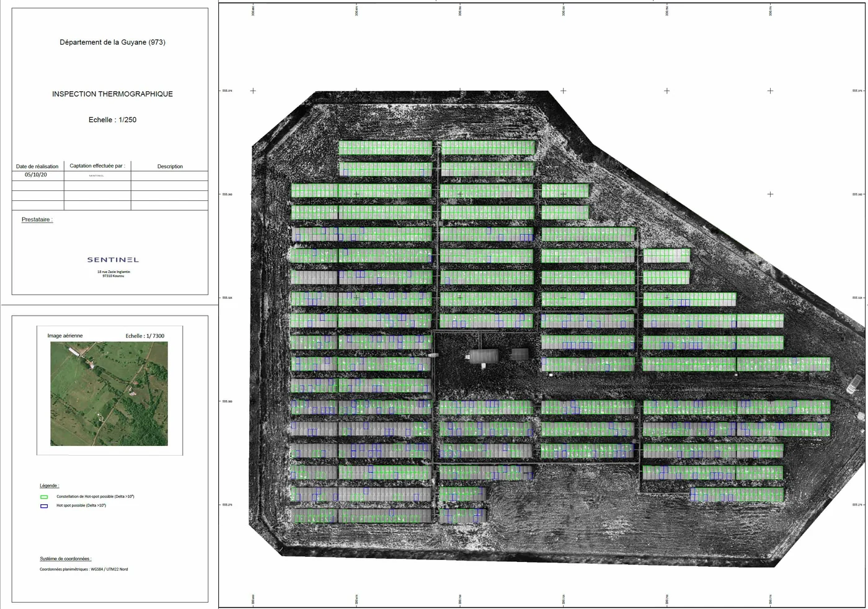Image resolution: width=868 pixels, height=609 pixels.
Task: Click the address line '18 rue Zazie Inglantin'
Action: click(x=113, y=272)
